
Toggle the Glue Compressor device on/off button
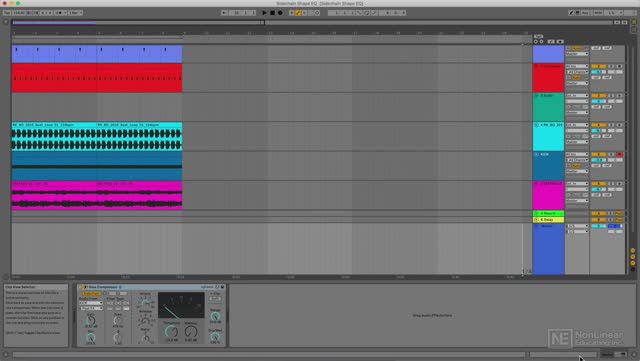81,287
